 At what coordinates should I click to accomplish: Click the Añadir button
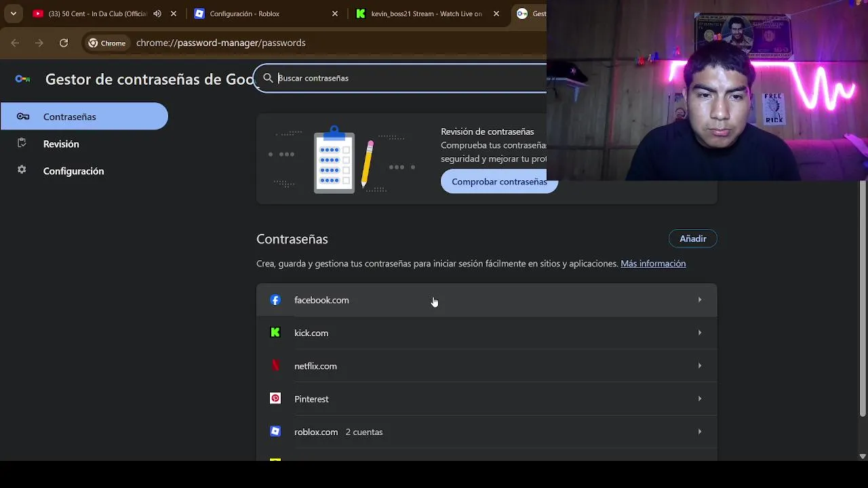(693, 239)
